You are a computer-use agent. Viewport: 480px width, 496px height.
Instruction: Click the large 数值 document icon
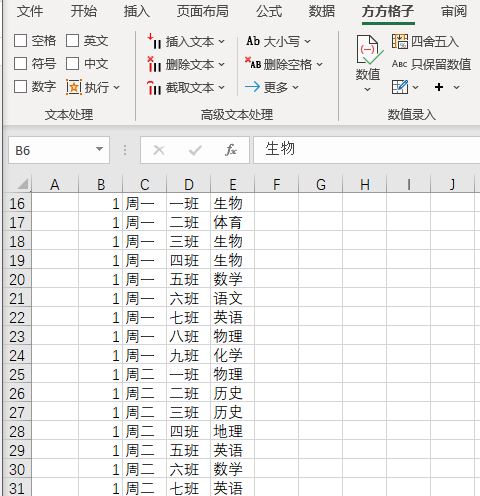coord(370,50)
